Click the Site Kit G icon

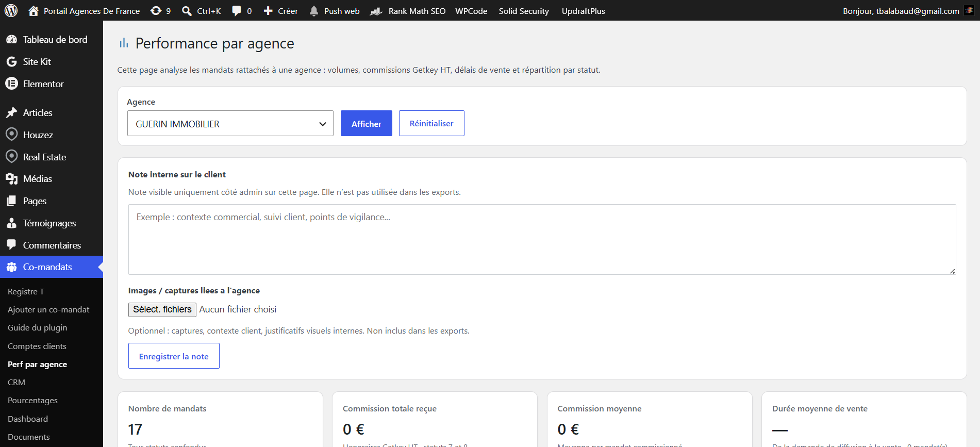[11, 62]
